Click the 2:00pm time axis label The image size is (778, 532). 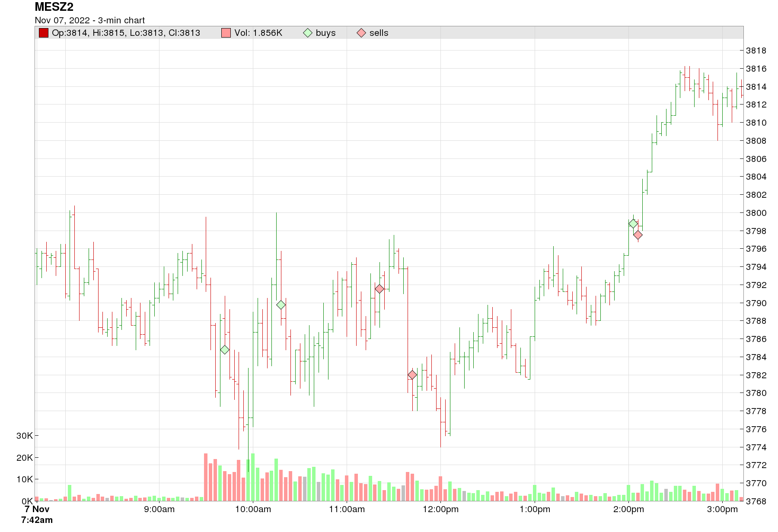(628, 509)
